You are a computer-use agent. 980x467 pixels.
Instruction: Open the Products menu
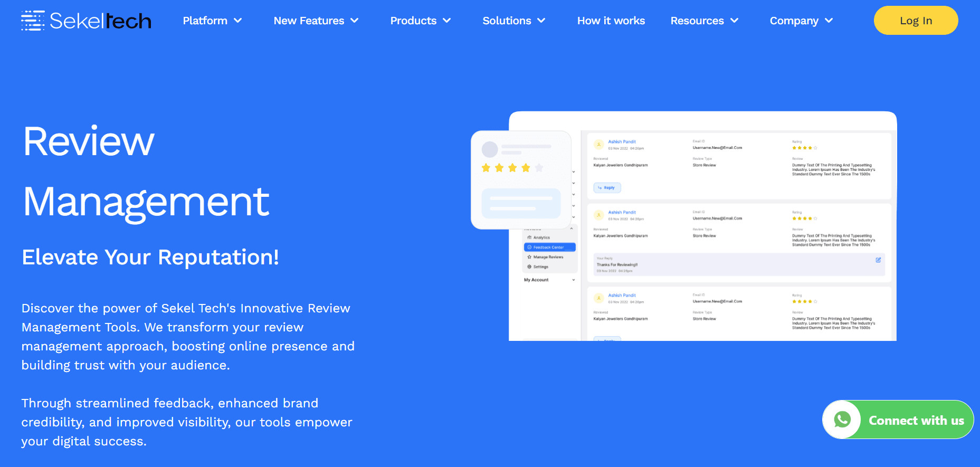click(x=413, y=21)
